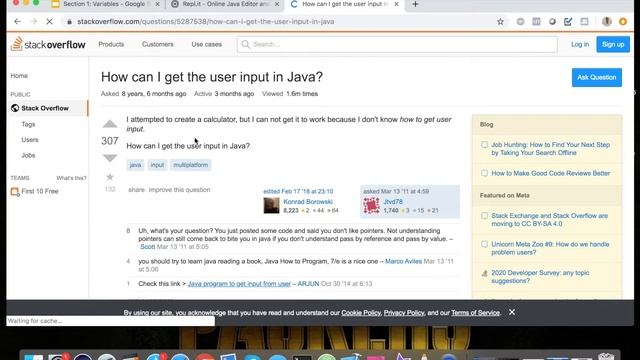Click the input tag

[157, 165]
